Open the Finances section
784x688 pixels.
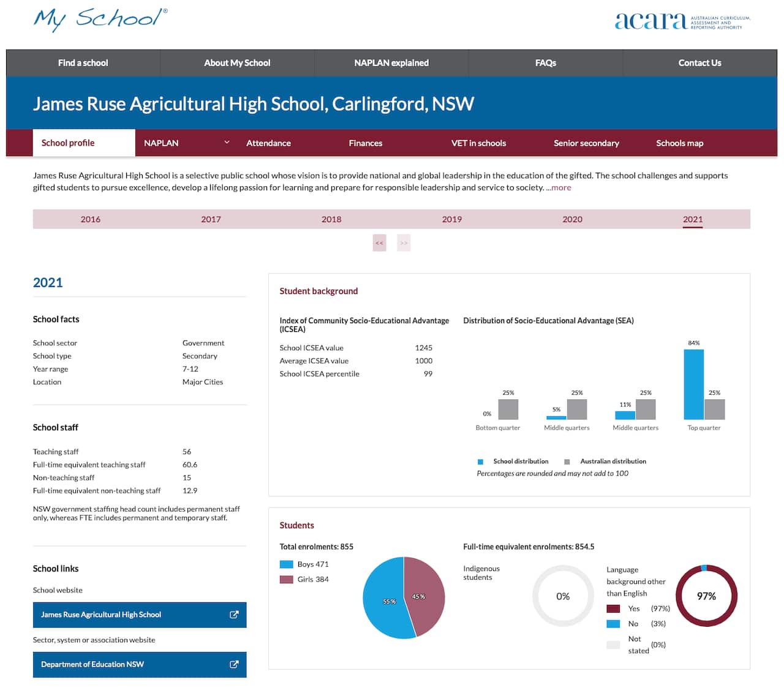pos(365,143)
